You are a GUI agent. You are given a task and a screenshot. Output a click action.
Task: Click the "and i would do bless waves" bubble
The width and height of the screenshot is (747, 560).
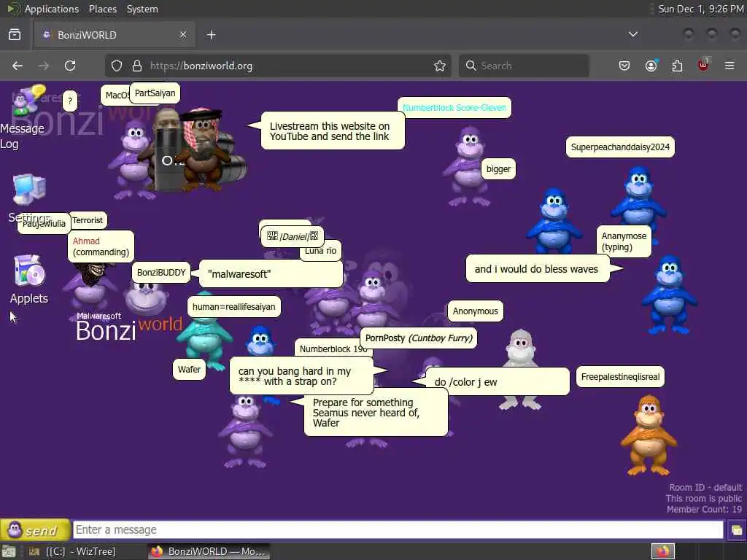(538, 269)
